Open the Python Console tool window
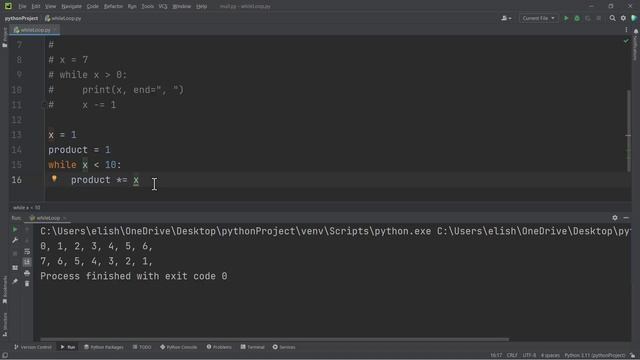640x360 pixels. pyautogui.click(x=179, y=347)
